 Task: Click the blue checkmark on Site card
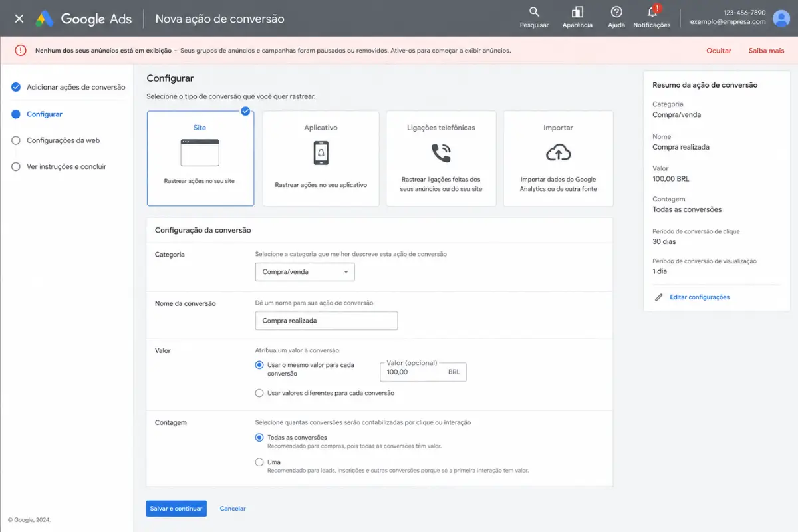click(x=245, y=111)
